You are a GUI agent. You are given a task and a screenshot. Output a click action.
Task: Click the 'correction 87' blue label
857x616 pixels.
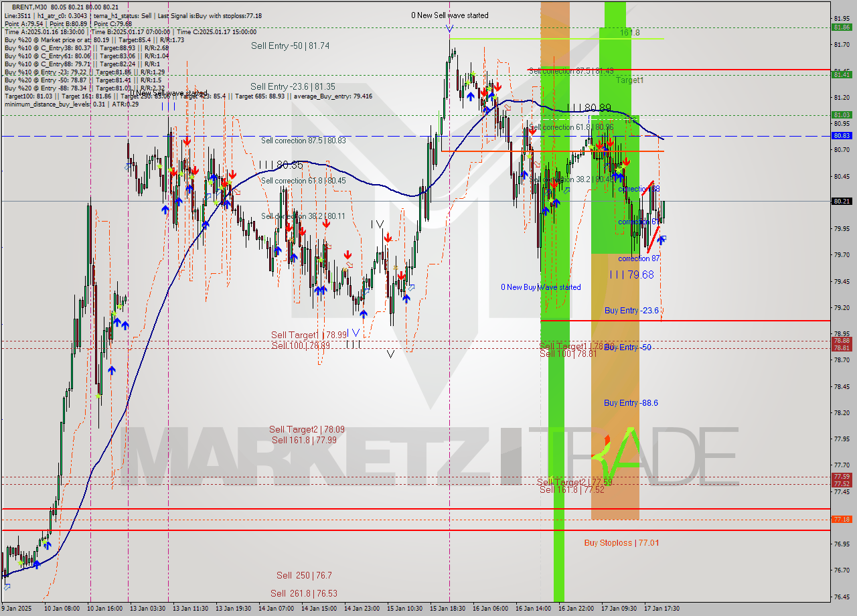pos(639,258)
